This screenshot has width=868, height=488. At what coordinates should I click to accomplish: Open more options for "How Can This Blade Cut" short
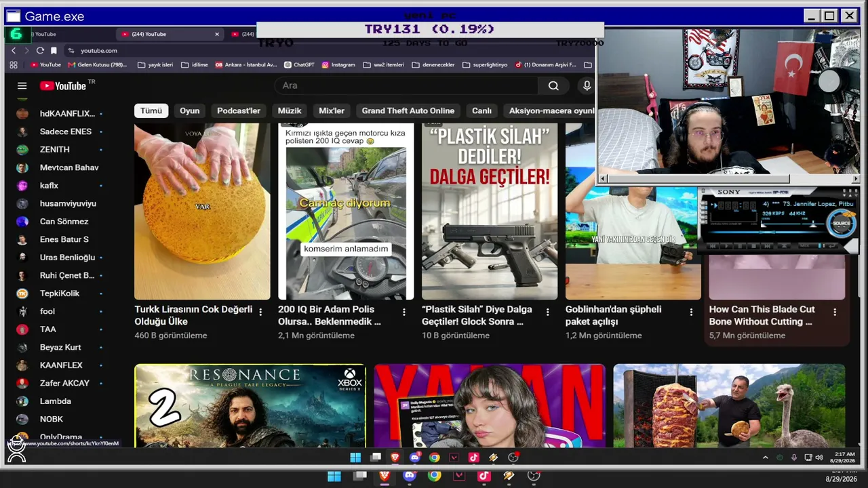point(835,312)
